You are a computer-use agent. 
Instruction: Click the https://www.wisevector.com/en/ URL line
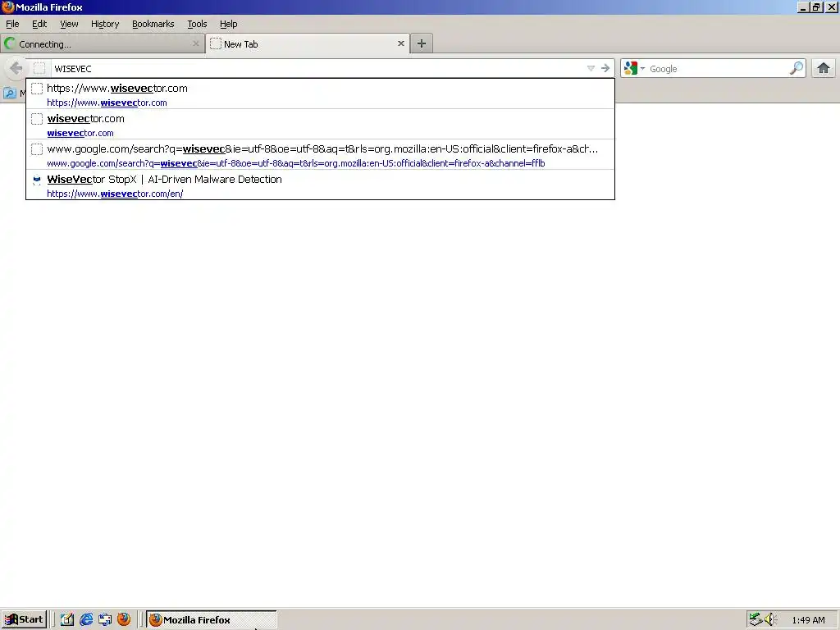coord(115,194)
